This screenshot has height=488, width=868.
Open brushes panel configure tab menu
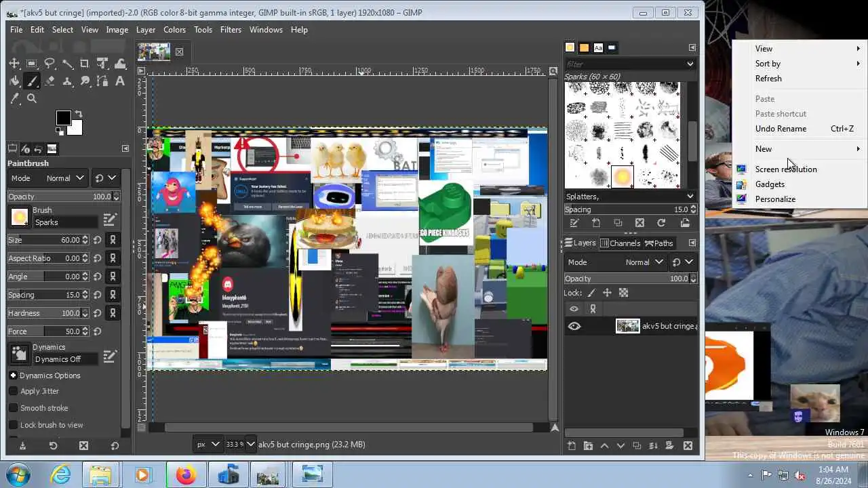pyautogui.click(x=692, y=47)
